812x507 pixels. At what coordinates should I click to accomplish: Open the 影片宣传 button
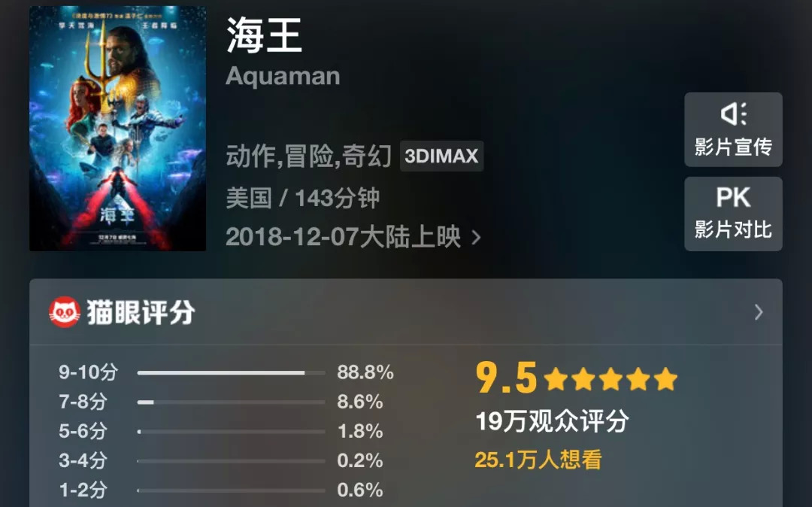tap(733, 129)
